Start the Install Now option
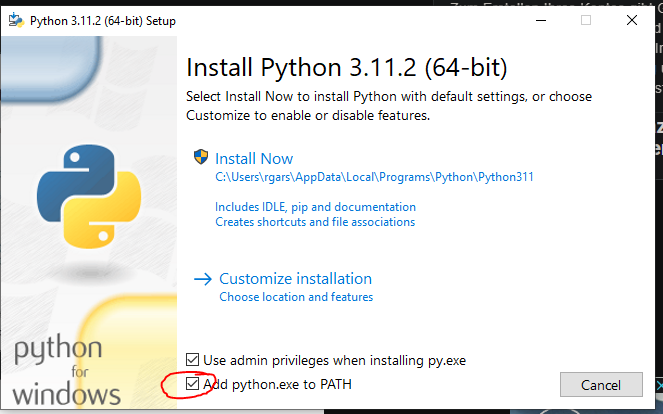This screenshot has height=414, width=663. click(x=254, y=158)
